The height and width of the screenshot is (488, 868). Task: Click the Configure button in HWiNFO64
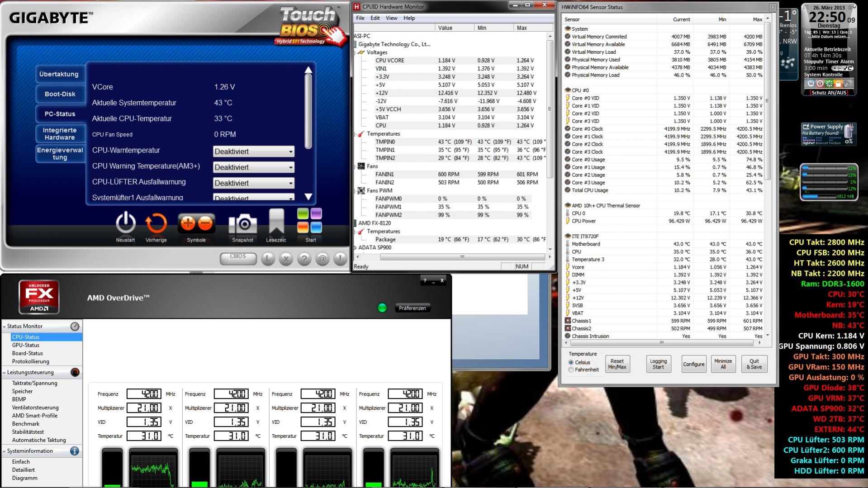pyautogui.click(x=693, y=364)
